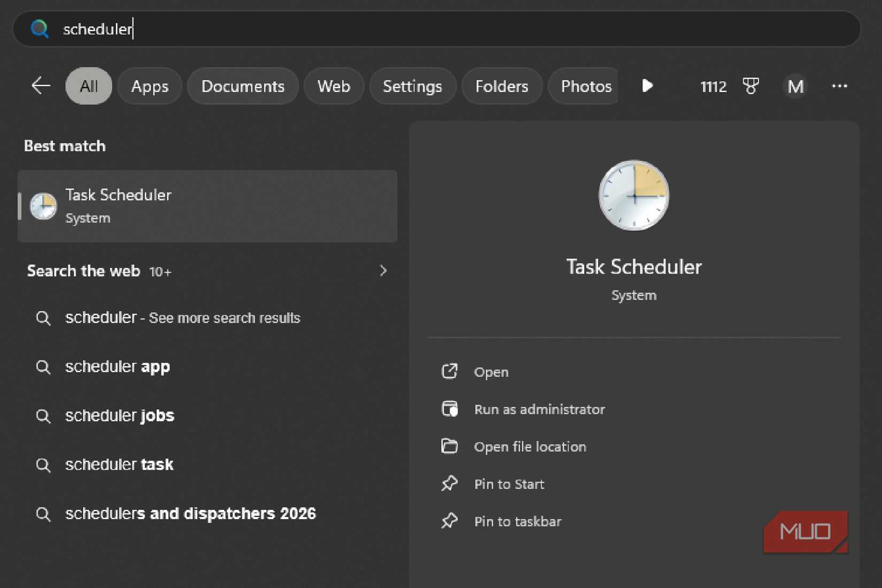The image size is (882, 588).
Task: Pick the schedulers and dispatchers 2026 suggestion
Action: pos(190,514)
